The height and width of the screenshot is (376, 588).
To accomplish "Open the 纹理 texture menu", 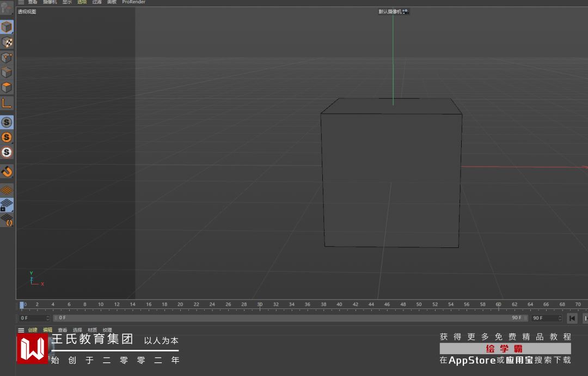I will 107,330.
